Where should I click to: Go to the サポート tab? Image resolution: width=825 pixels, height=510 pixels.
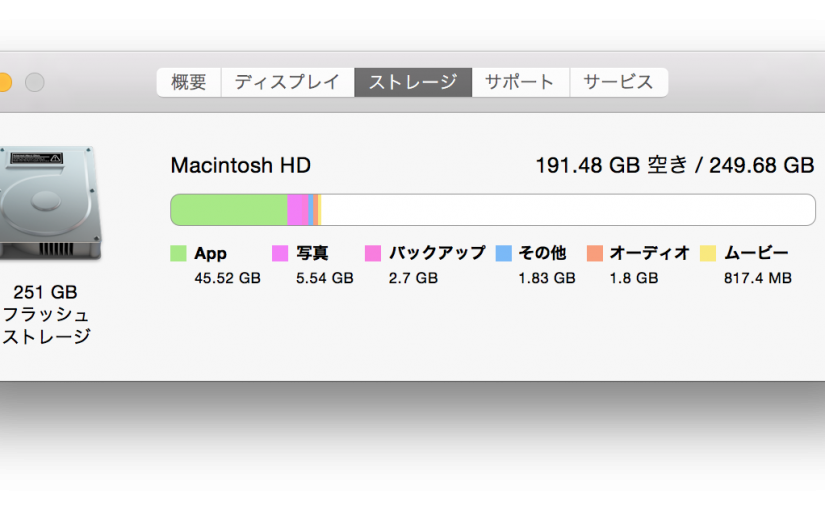(520, 82)
